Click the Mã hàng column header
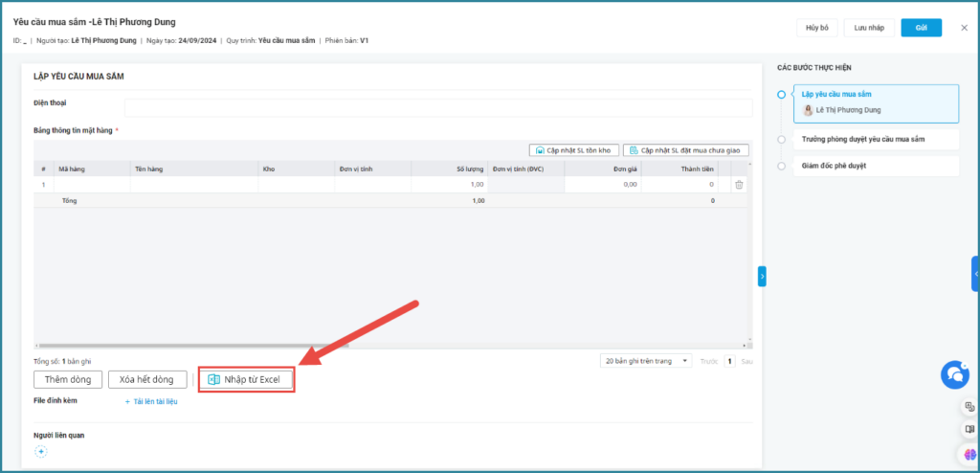The width and height of the screenshot is (980, 473). point(92,169)
